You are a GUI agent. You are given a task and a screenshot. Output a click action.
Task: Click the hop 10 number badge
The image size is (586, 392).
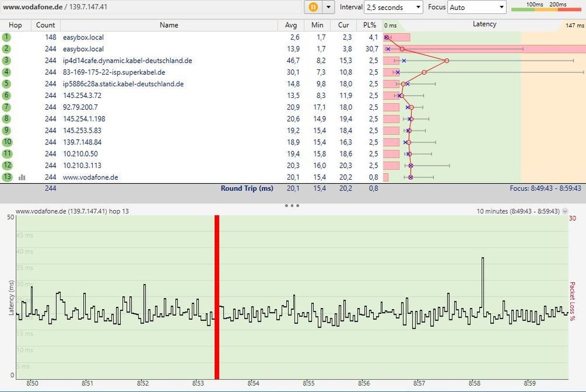tap(6, 142)
